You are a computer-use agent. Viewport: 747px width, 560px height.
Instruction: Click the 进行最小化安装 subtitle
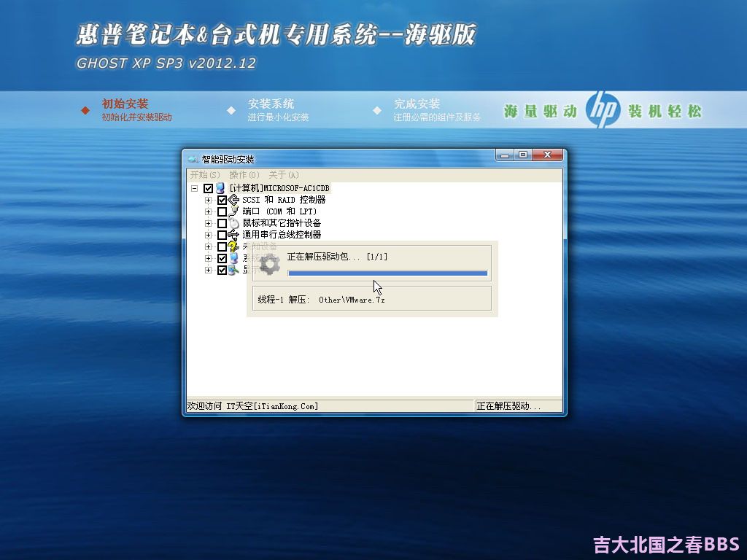278,117
